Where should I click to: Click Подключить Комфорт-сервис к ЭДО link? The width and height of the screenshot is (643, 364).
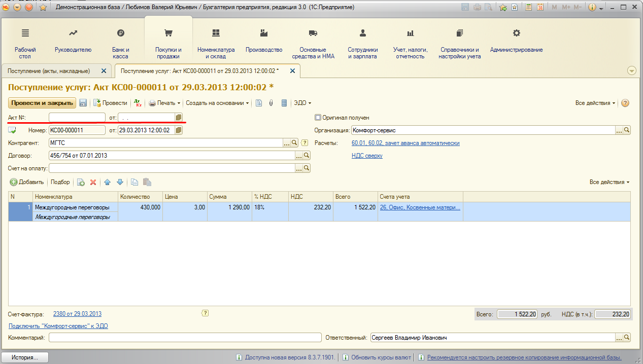(x=58, y=326)
